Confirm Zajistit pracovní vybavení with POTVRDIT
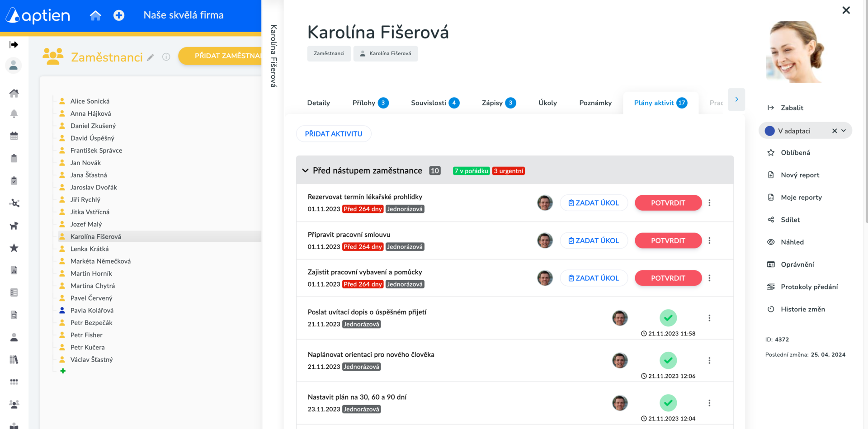868x429 pixels. [668, 278]
